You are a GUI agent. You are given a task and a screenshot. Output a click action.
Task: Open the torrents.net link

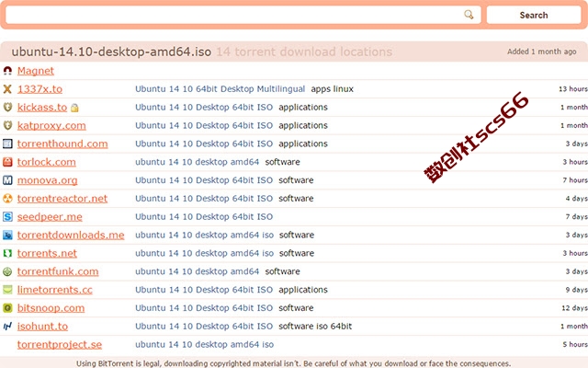point(47,253)
